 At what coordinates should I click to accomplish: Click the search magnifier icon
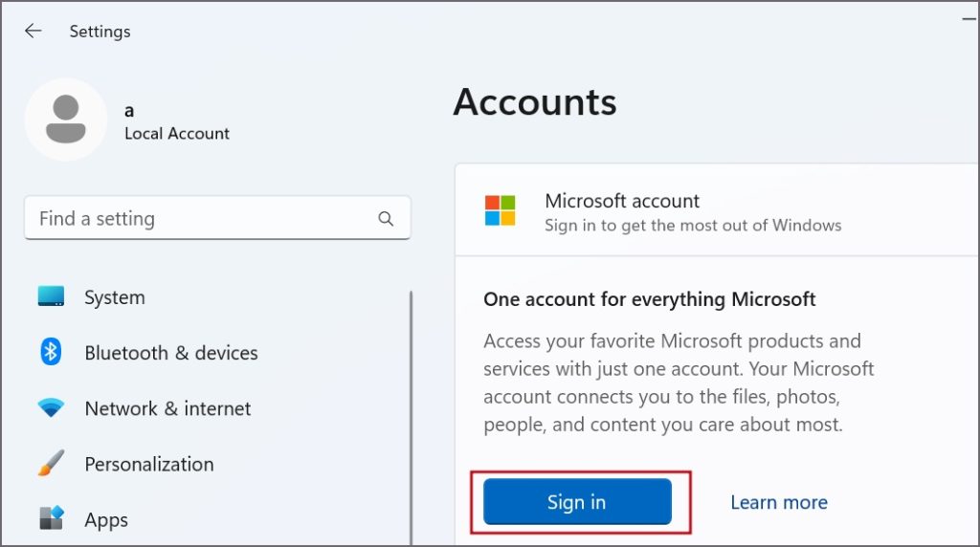coord(386,219)
